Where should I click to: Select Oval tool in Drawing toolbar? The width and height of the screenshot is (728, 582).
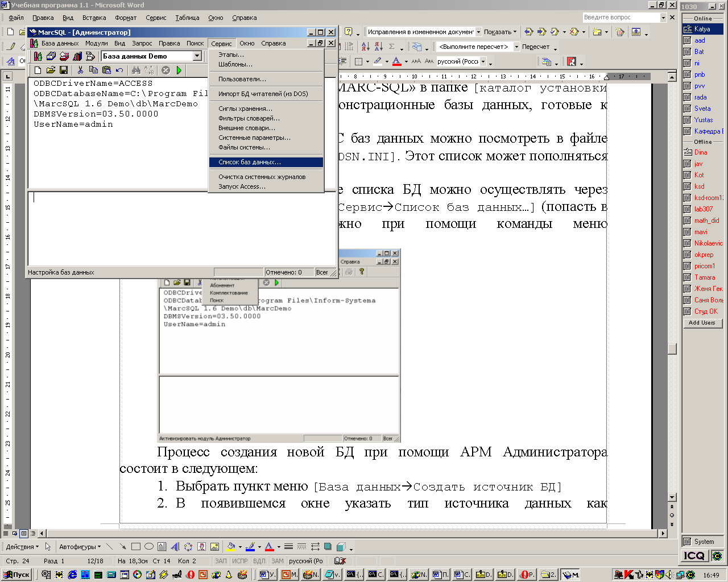tap(149, 547)
